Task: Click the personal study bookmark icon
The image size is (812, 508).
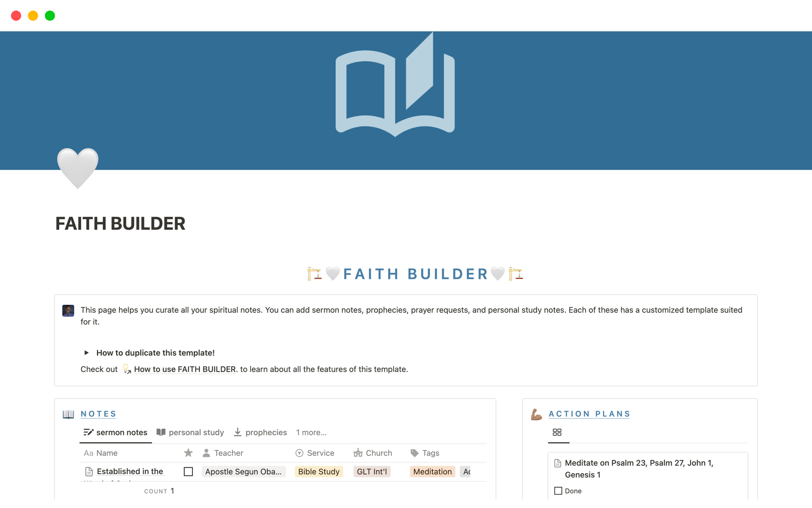Action: tap(161, 432)
